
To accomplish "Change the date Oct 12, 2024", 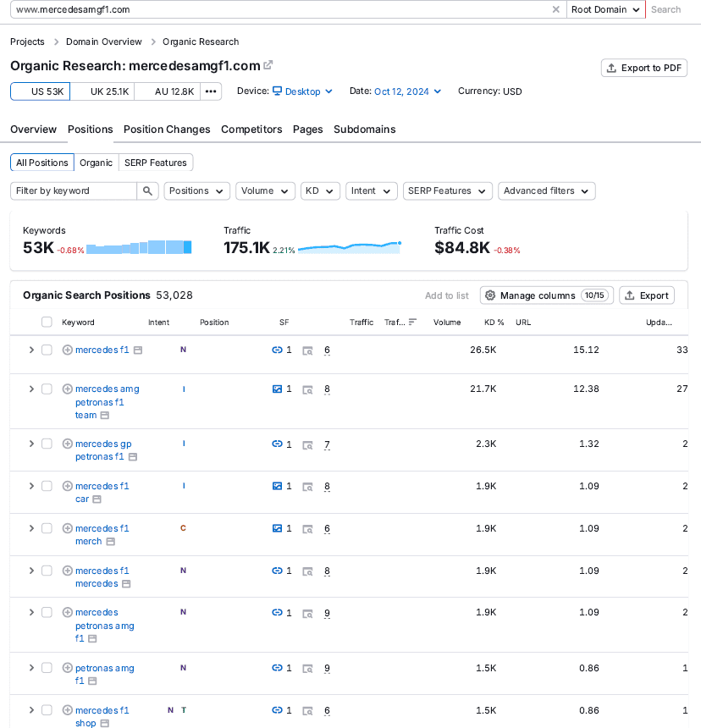I will 407,91.
